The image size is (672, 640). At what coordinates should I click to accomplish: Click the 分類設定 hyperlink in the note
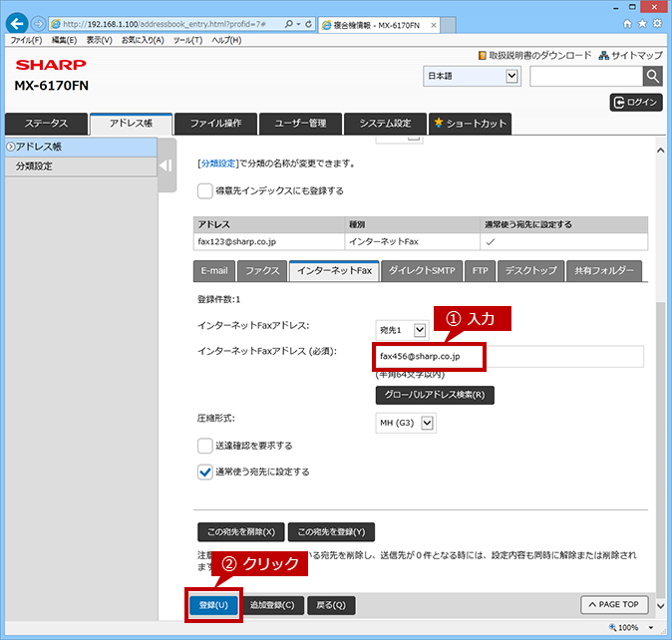(x=218, y=163)
